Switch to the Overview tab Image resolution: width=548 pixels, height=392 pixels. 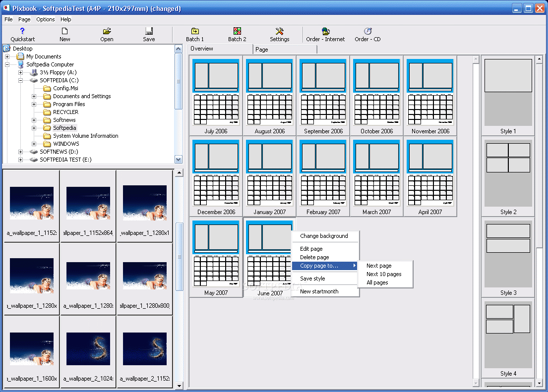(x=220, y=49)
